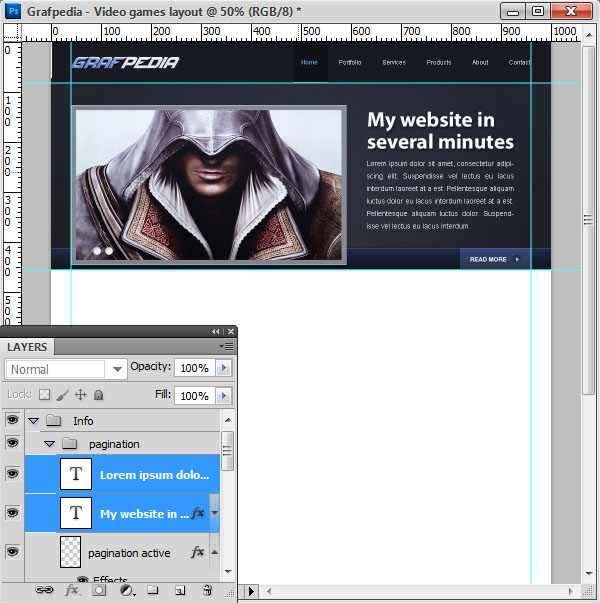Screen dimensions: 600x603
Task: Open the document status bar arrow menu
Action: pos(251,591)
